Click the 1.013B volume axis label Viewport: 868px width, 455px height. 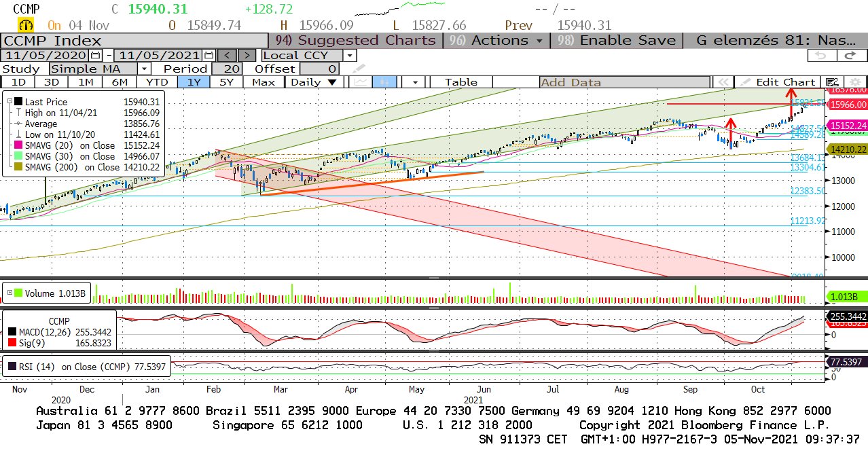[846, 297]
